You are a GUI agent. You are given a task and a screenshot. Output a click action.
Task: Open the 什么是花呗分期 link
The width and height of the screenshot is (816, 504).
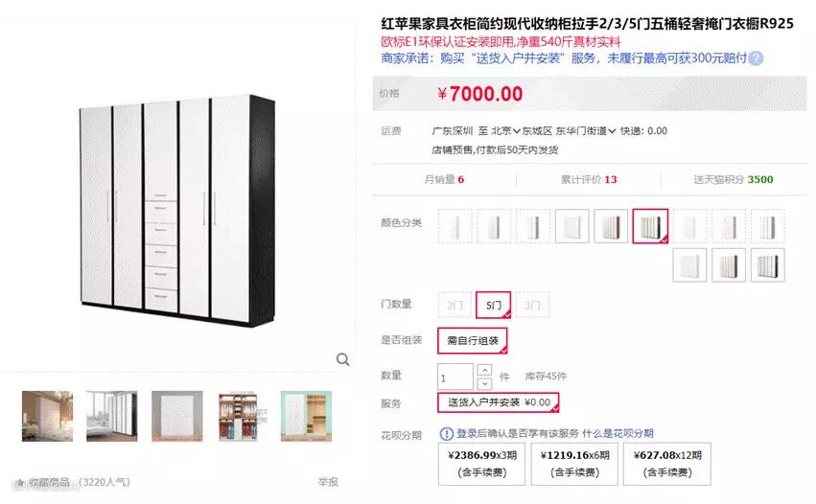click(x=618, y=433)
